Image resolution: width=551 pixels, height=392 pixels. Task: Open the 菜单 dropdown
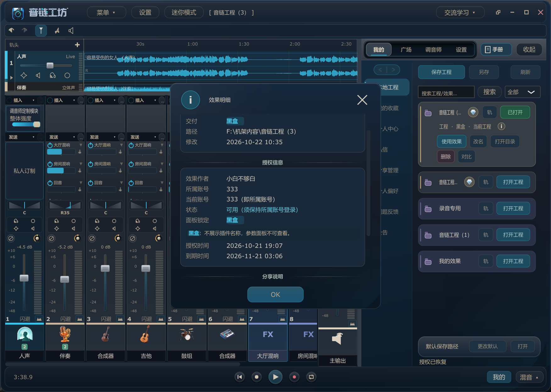106,13
